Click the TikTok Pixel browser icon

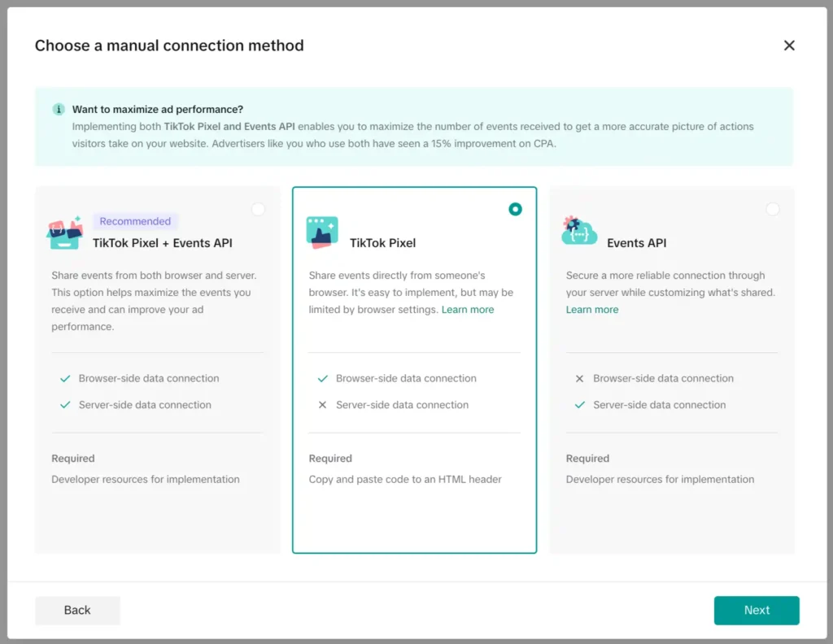[322, 233]
